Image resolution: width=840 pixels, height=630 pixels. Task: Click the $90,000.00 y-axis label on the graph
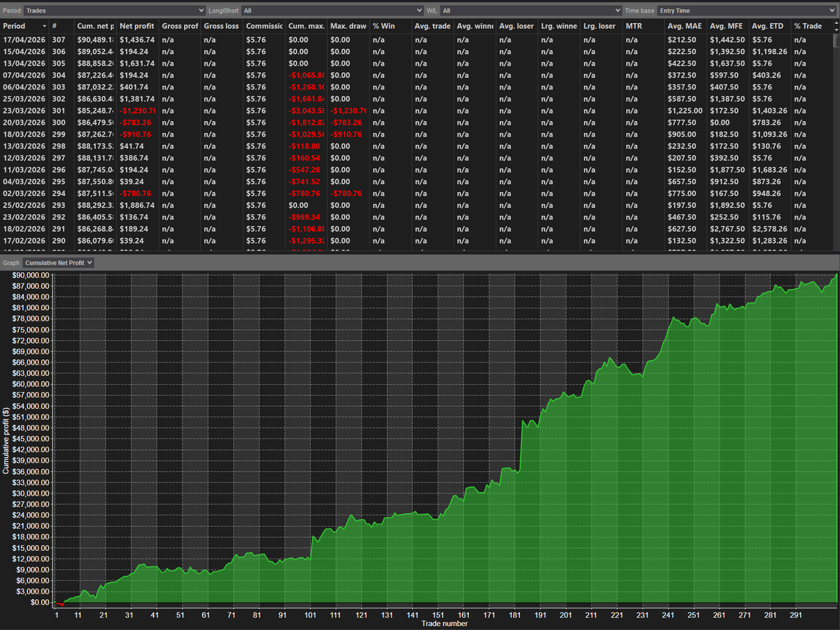(x=31, y=275)
